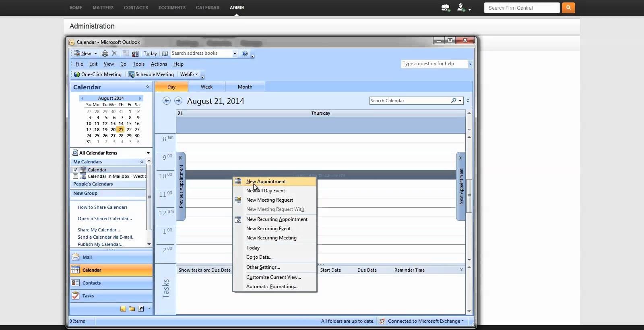Uncheck the Calendar checkbox under My Calendars
Screen dimensions: 644x330
point(75,170)
